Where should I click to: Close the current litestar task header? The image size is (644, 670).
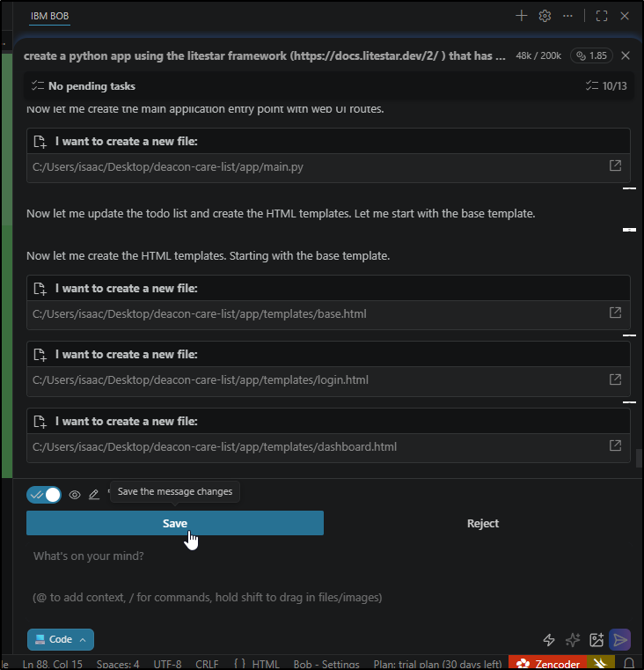click(x=626, y=55)
